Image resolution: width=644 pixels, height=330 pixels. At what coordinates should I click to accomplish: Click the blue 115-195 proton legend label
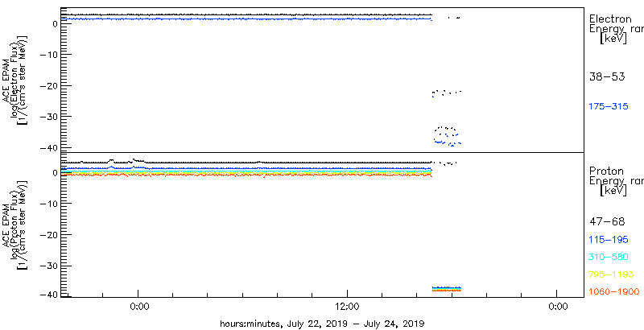coord(609,240)
